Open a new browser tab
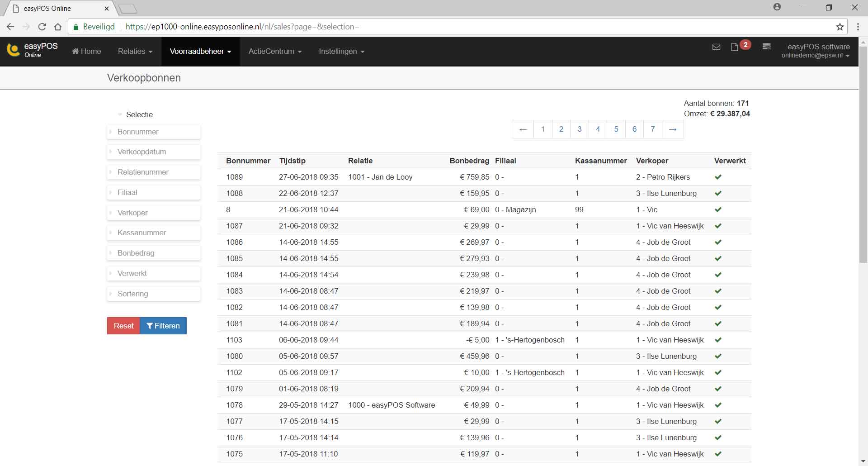Image resolution: width=868 pixels, height=466 pixels. tap(128, 9)
